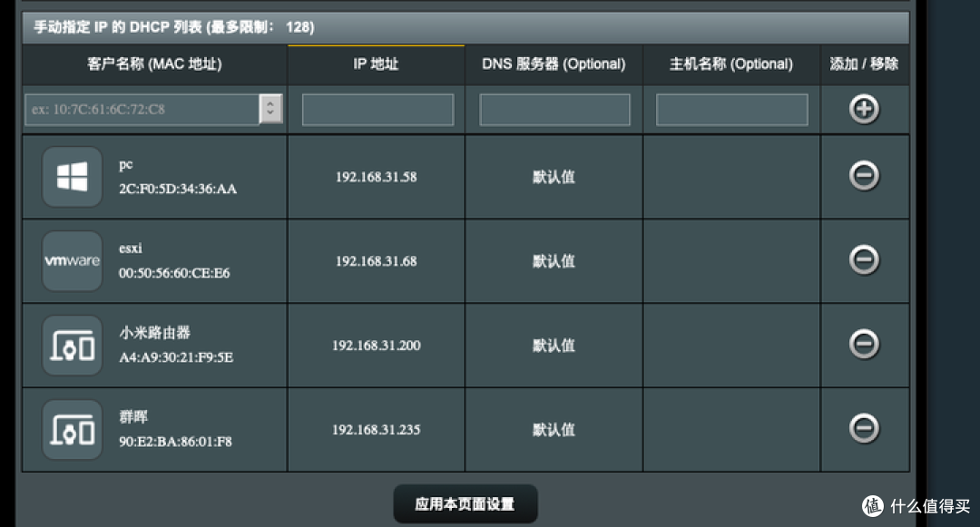The width and height of the screenshot is (980, 527).
Task: Click MAC address 90:E2:BA:86:01:F8
Action: pos(175,442)
